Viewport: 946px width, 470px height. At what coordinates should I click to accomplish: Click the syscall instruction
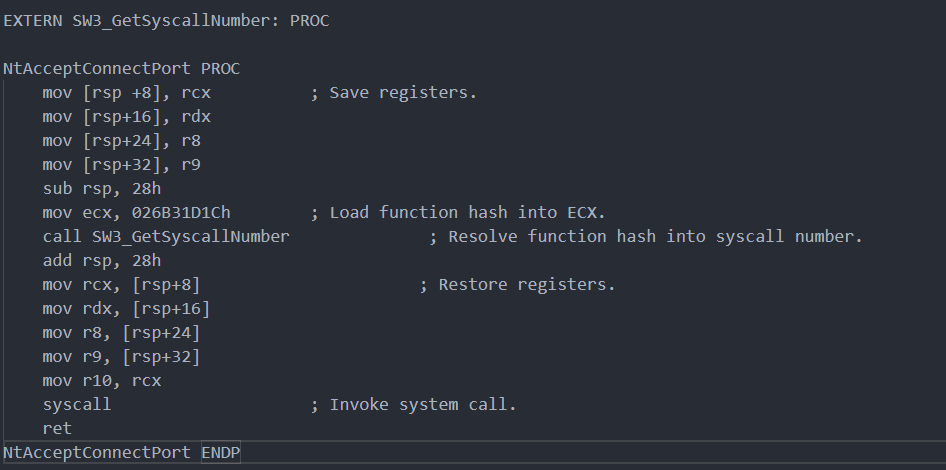point(77,404)
